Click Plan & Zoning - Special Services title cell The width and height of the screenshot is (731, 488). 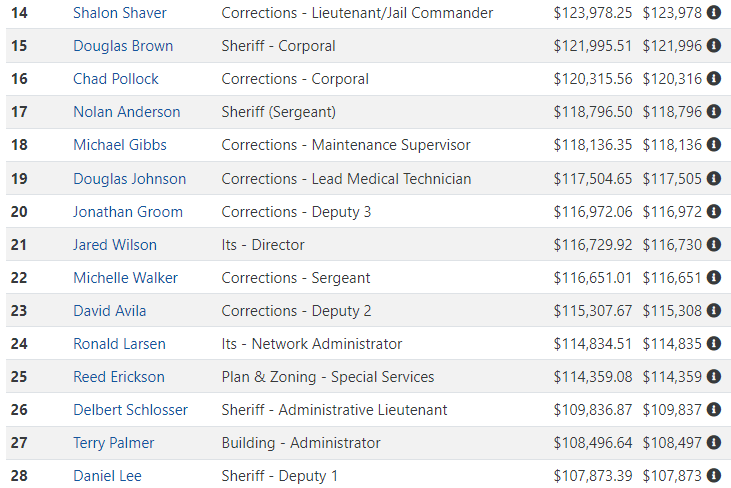tap(328, 377)
